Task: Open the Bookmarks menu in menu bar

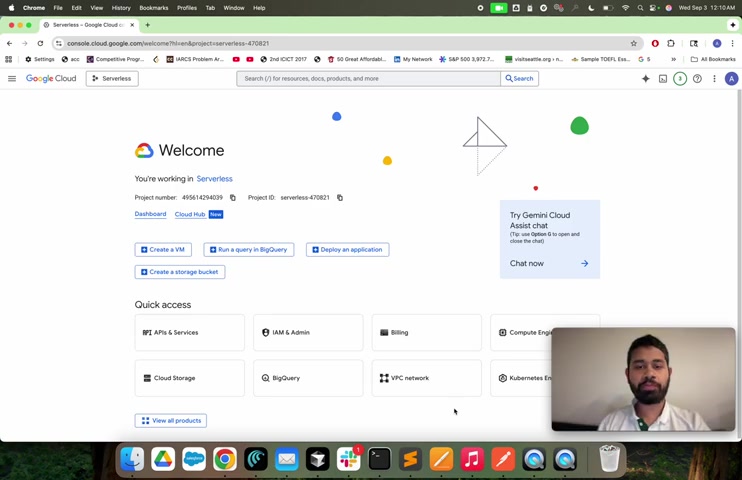Action: 153,8
